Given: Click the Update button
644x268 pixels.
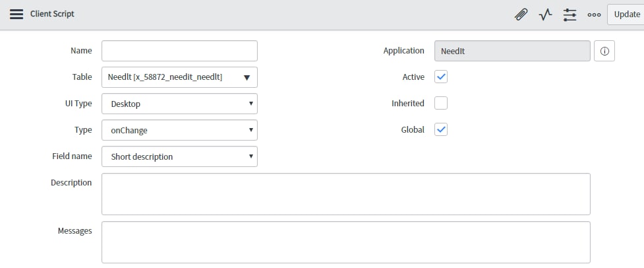Looking at the screenshot, I should coord(626,15).
